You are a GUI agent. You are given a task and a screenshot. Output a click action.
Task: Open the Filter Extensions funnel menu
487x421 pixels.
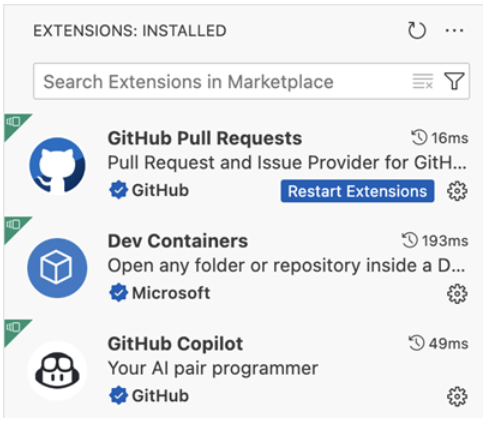454,81
